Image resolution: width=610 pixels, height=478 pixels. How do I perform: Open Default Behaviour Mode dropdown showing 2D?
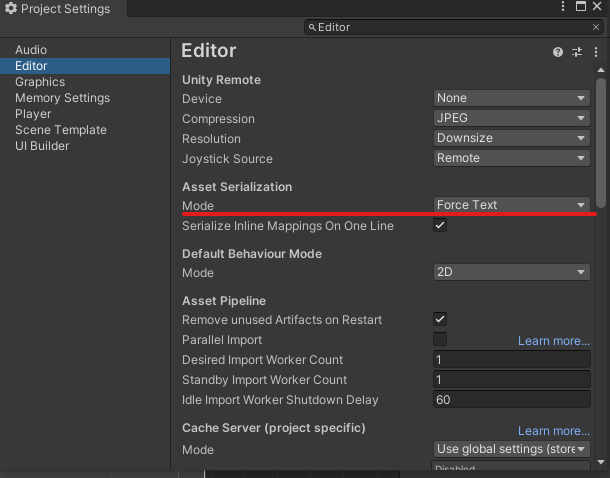point(512,272)
